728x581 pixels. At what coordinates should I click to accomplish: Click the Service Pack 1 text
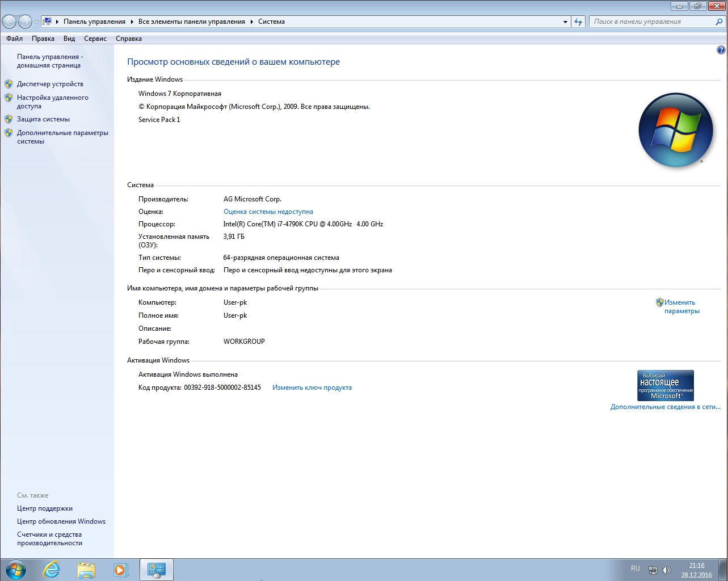tap(159, 120)
